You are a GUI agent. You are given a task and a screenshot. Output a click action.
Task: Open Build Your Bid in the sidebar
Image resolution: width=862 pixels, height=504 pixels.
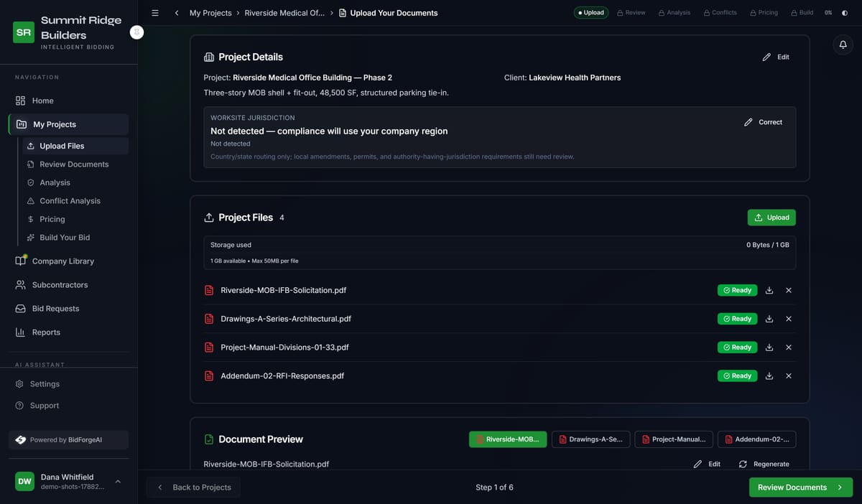point(75,238)
